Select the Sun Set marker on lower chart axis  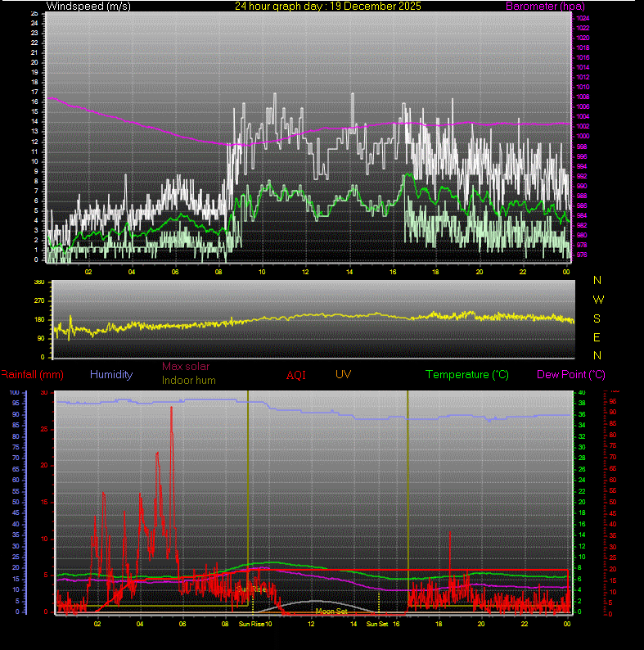coord(377,624)
